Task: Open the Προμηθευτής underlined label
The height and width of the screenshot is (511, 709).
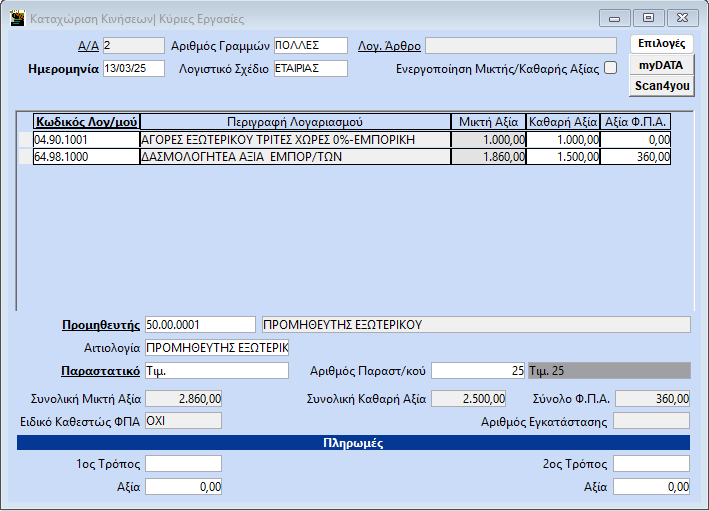Action: (101, 325)
